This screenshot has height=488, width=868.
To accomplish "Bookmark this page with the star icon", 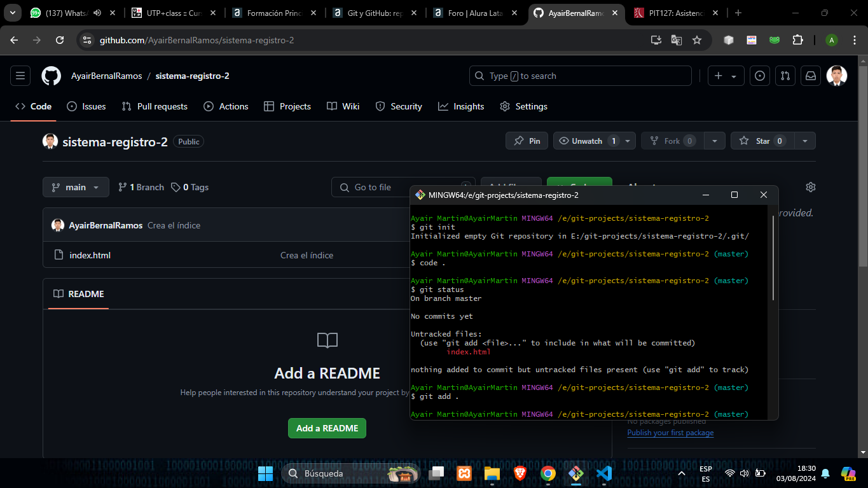I will tap(696, 40).
